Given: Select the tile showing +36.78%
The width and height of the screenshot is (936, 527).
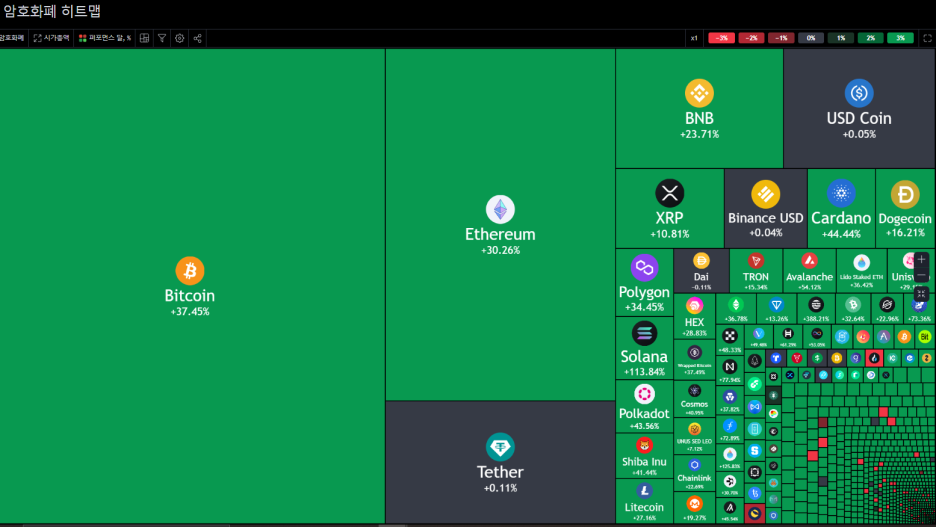Looking at the screenshot, I should click(x=736, y=309).
